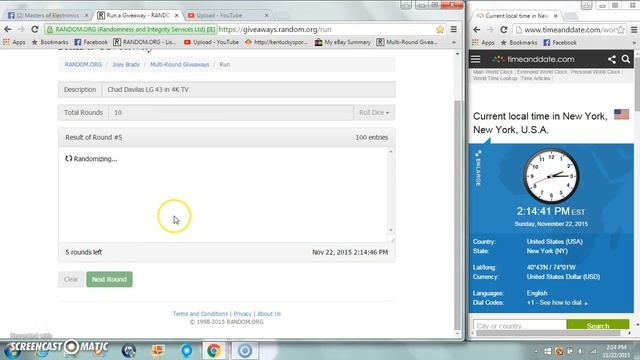Image resolution: width=640 pixels, height=360 pixels.
Task: Bookmark this page with the star icon
Action: coord(440,29)
